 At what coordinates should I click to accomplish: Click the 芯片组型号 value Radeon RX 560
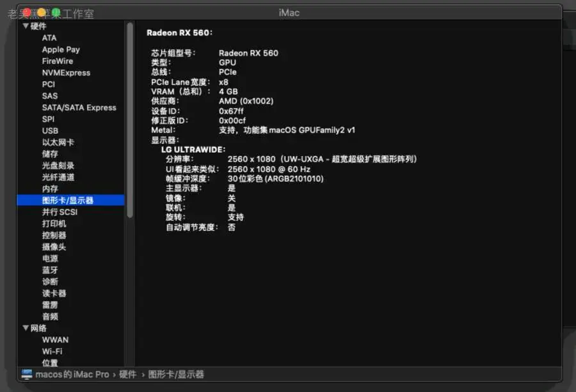tap(248, 53)
